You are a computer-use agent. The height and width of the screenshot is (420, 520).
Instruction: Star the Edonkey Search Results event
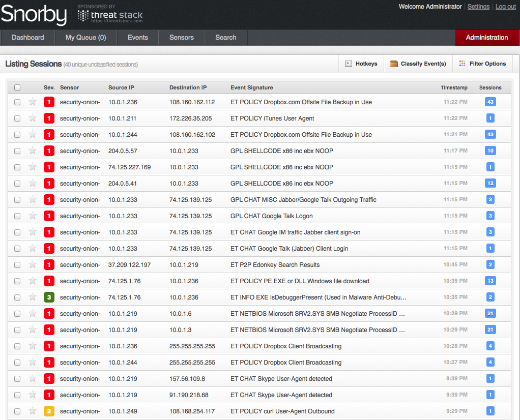click(x=33, y=265)
